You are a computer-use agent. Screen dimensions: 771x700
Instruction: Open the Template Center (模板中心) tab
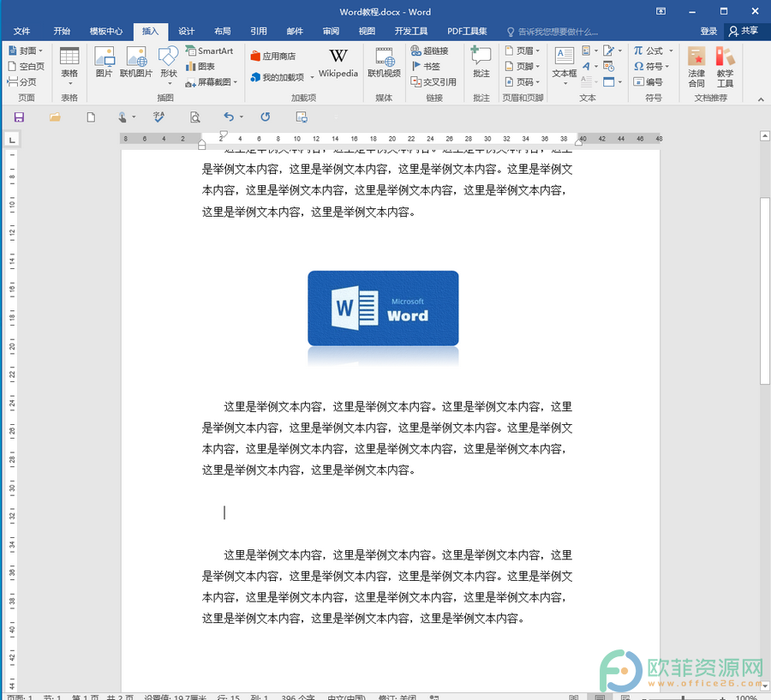point(105,32)
